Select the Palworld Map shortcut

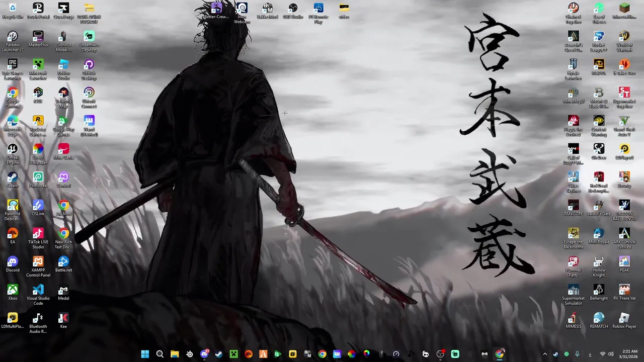point(63,98)
